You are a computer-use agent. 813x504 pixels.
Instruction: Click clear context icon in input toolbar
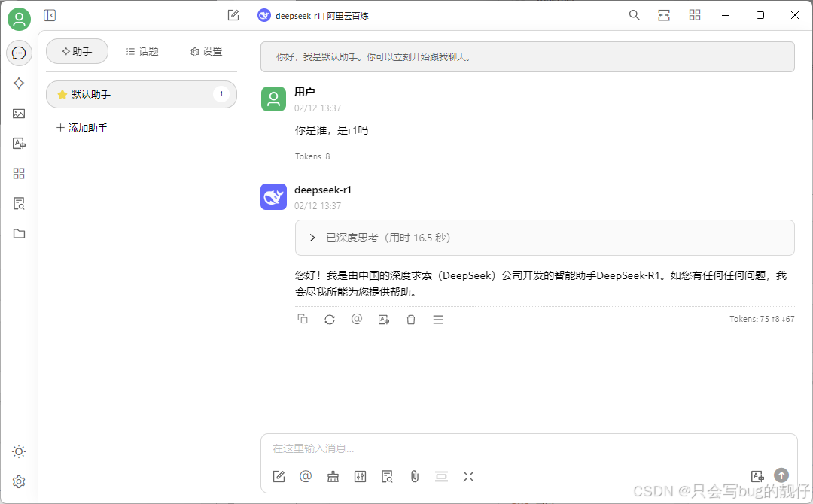[x=441, y=477]
